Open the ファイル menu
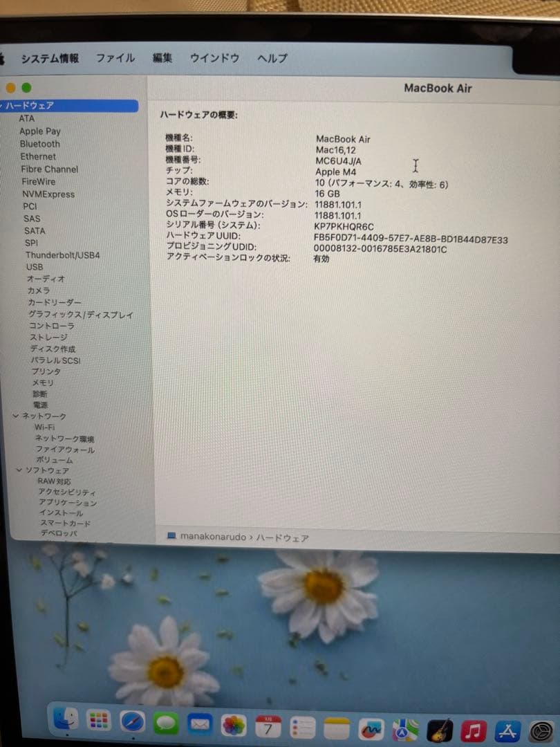 tap(115, 58)
